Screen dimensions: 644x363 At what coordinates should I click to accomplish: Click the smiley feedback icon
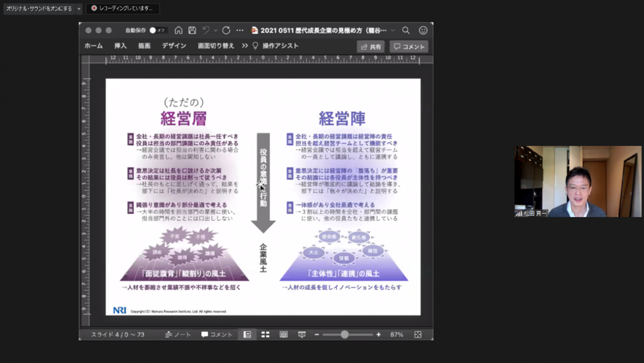click(x=423, y=30)
